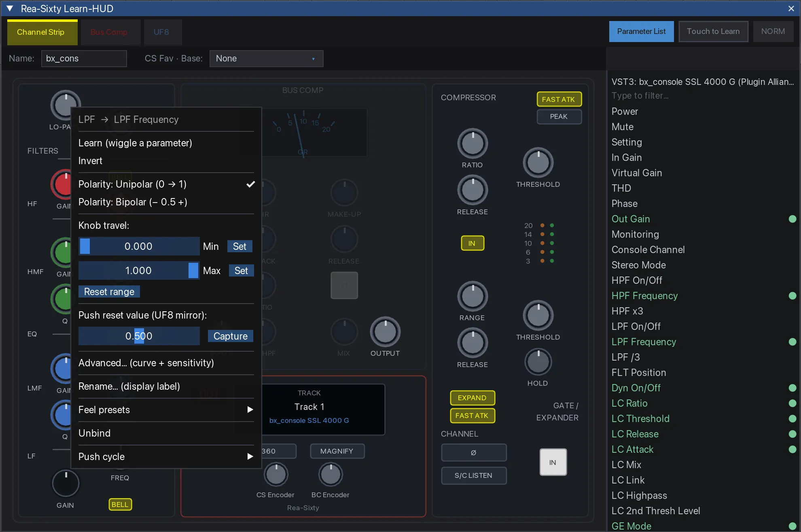Viewport: 801px width, 532px height.
Task: Open the CS Fav Base dropdown
Action: (x=266, y=59)
